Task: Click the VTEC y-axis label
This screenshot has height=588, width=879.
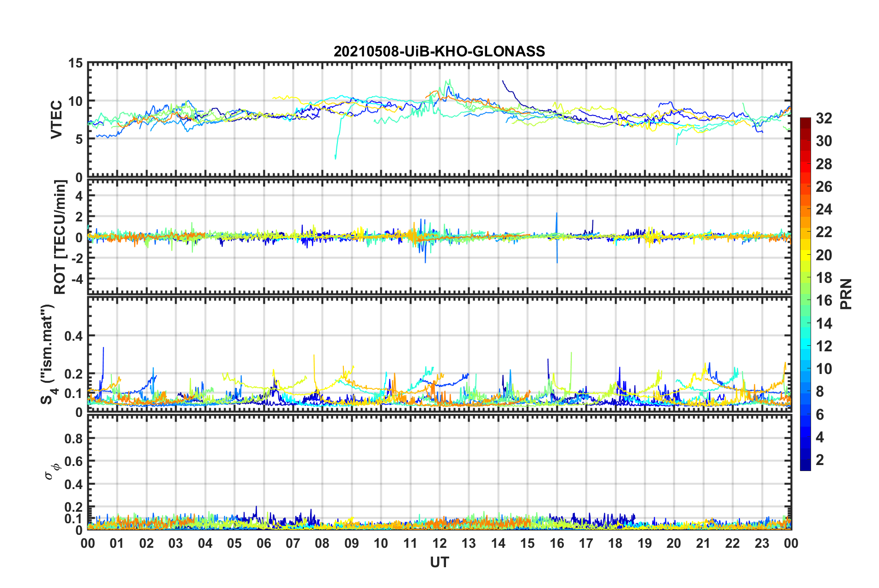Action: point(56,119)
